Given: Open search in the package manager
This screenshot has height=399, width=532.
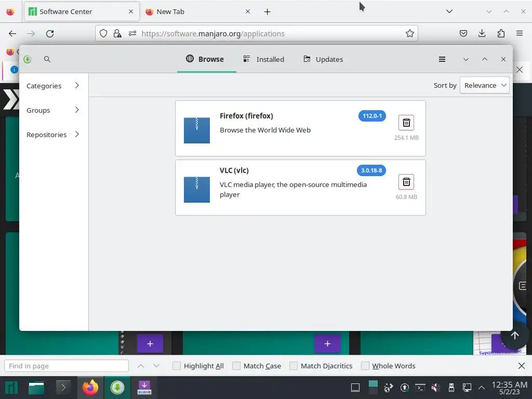Looking at the screenshot, I should tap(47, 59).
